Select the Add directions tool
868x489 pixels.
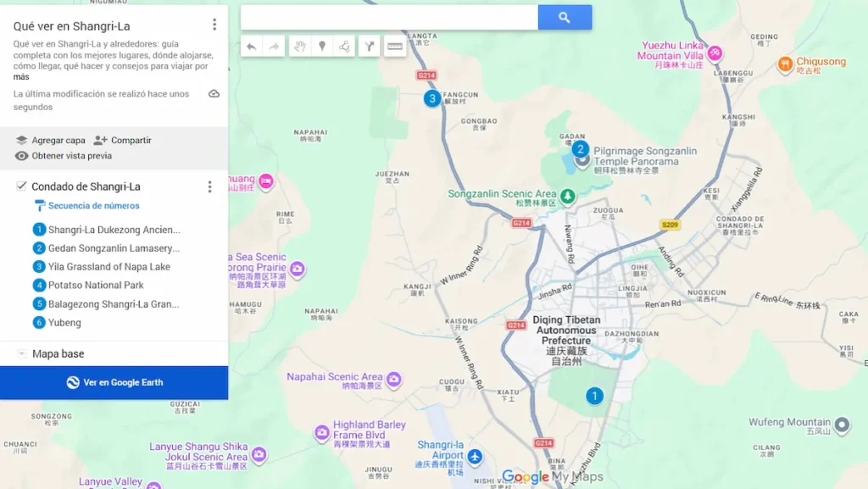(x=370, y=47)
